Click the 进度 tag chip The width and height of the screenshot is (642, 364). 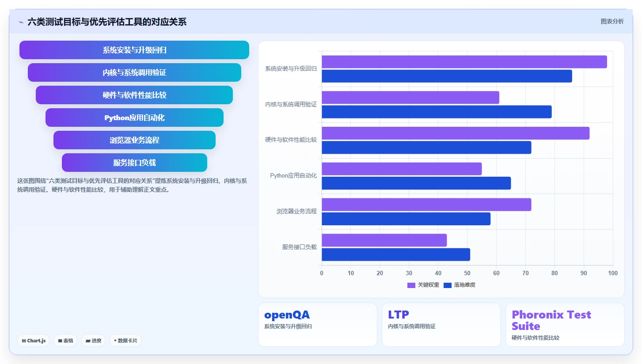click(x=93, y=341)
